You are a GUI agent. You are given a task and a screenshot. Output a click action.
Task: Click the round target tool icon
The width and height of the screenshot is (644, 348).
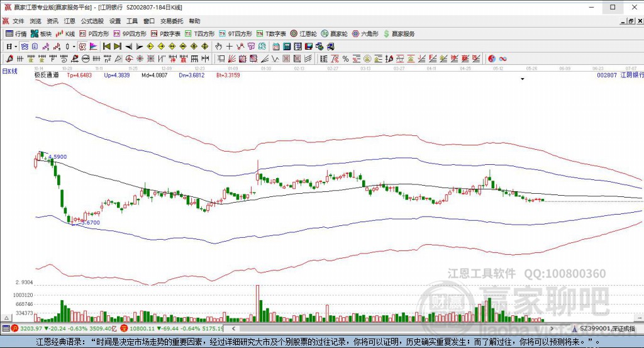129,59
